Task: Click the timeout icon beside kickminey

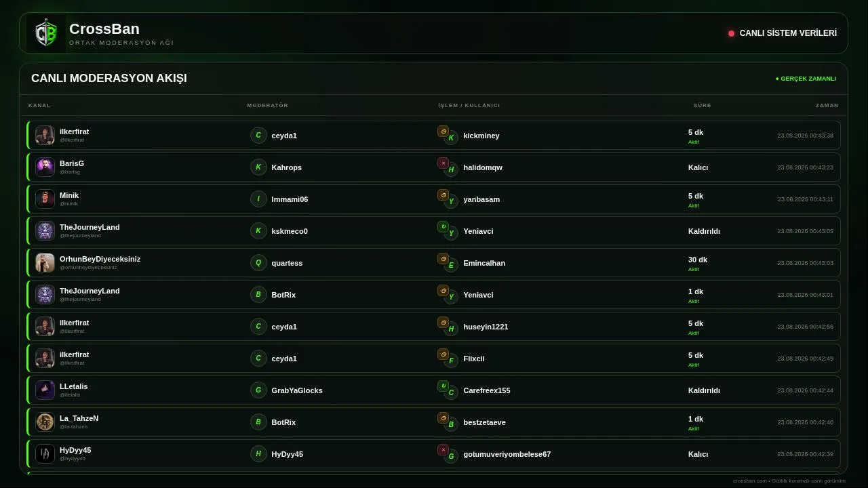Action: (x=443, y=131)
